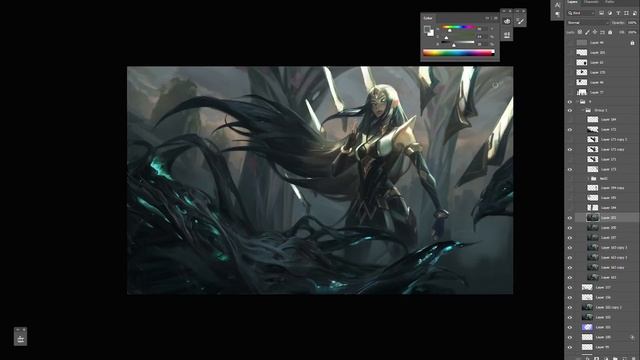Screen dimensions: 640x360
Task: Select the foreground color swatch in Color panel
Action: point(427,29)
